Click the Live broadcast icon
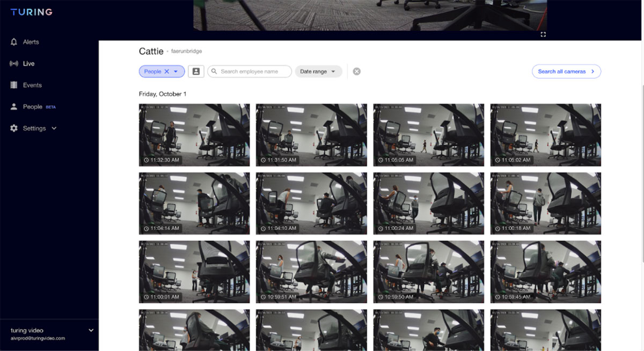 [14, 63]
